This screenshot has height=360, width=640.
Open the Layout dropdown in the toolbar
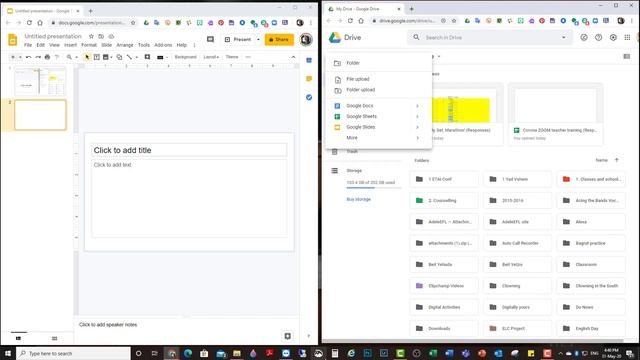click(211, 57)
